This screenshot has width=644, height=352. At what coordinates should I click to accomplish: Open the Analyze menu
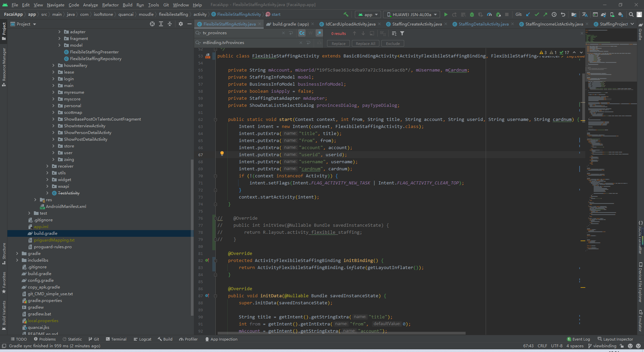point(90,5)
